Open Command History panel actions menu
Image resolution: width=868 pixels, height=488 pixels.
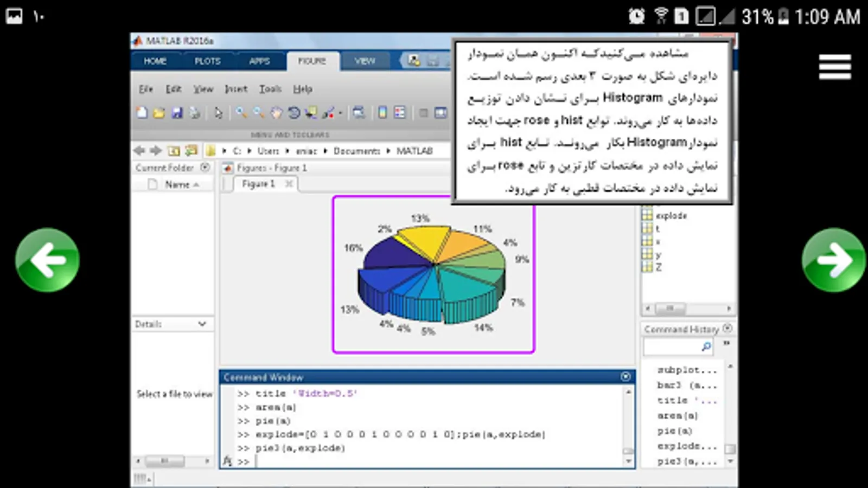tap(727, 329)
